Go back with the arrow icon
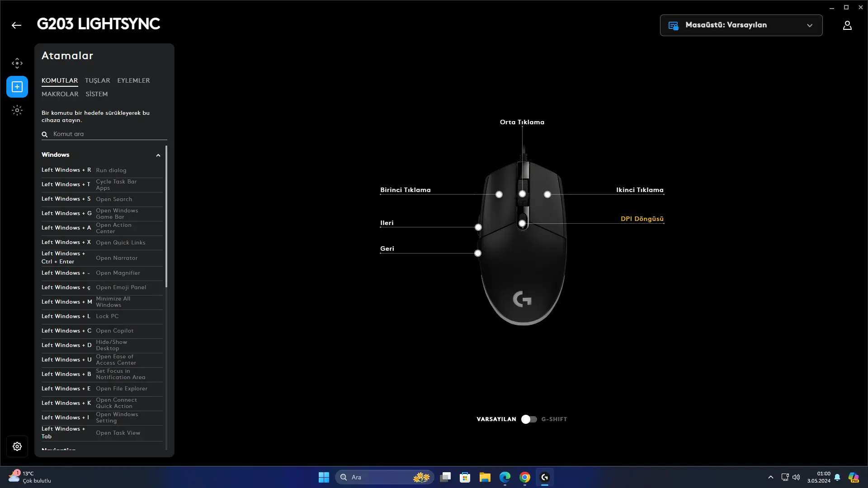 (16, 25)
